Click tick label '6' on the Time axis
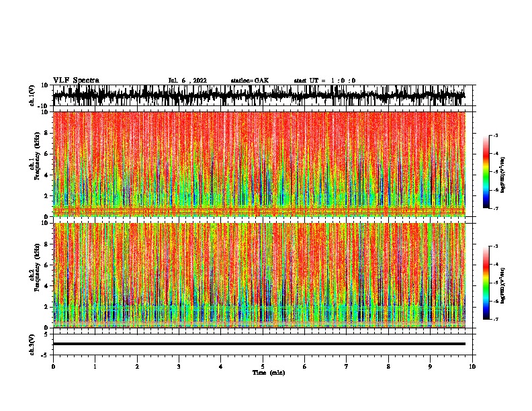This screenshot has width=532, height=411. coord(305,367)
